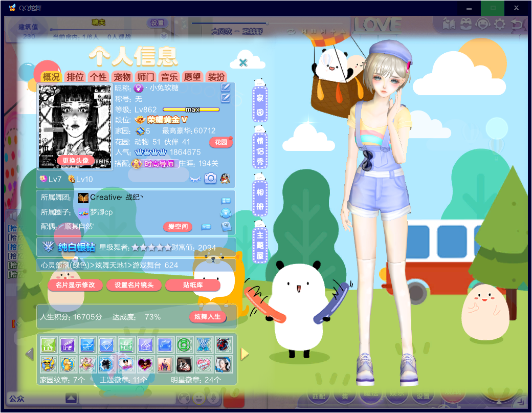Open the QQ penguin profile lookup icon
532x413 pixels.
(x=225, y=178)
